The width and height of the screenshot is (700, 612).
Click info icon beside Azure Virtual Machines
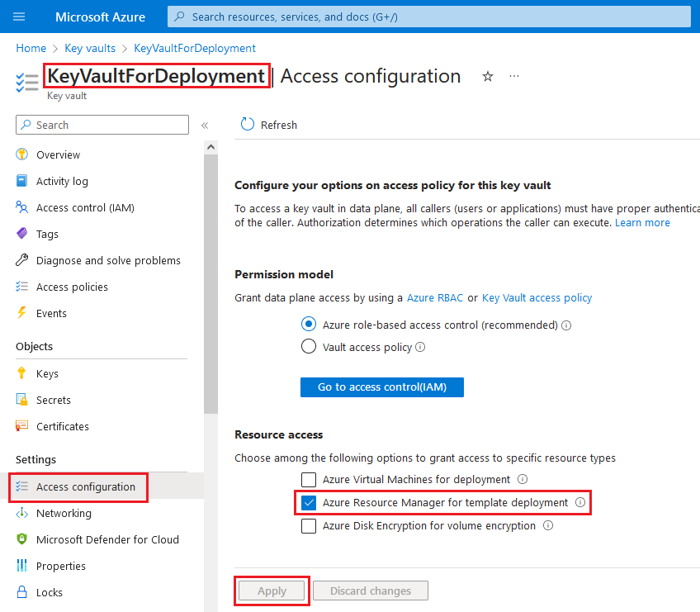click(x=523, y=480)
